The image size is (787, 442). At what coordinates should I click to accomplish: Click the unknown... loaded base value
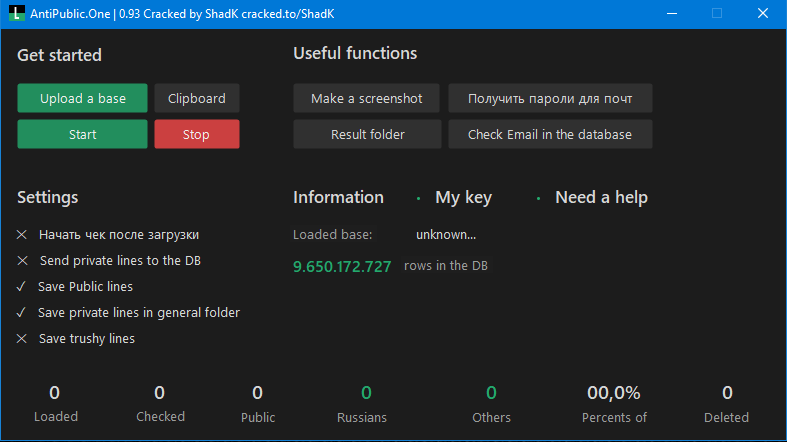point(446,234)
